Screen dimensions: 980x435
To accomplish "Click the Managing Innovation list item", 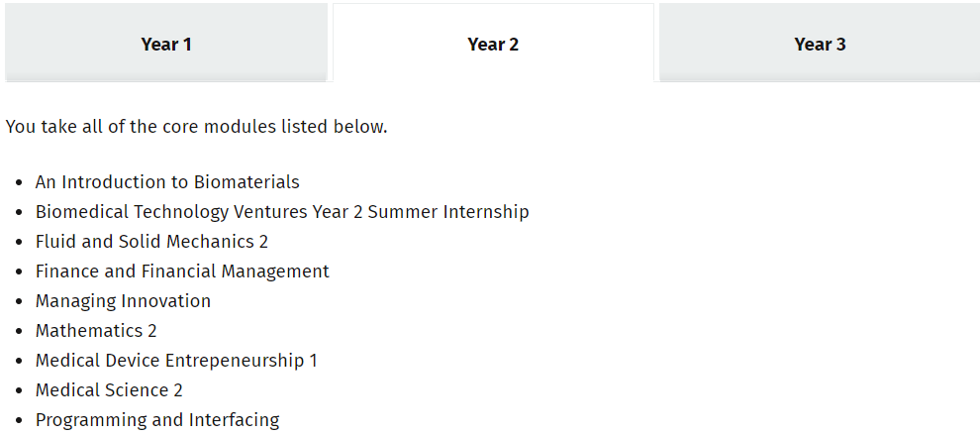I will (x=123, y=301).
